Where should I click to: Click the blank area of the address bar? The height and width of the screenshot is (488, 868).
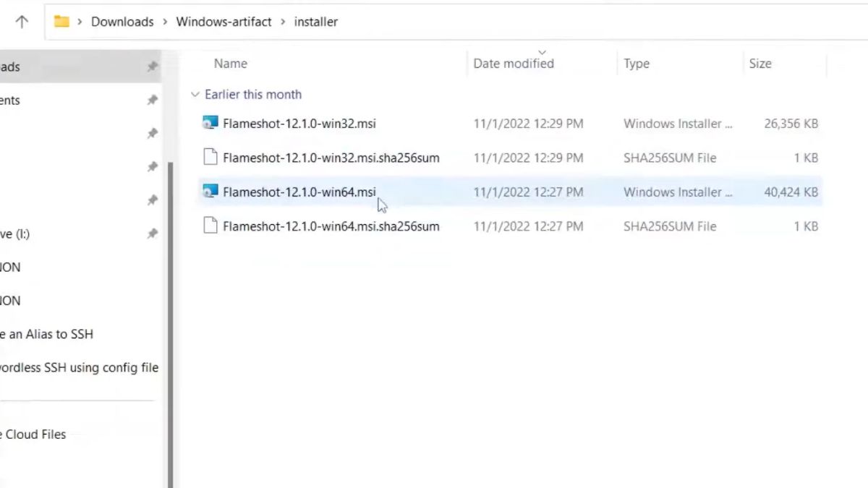[x=600, y=22]
